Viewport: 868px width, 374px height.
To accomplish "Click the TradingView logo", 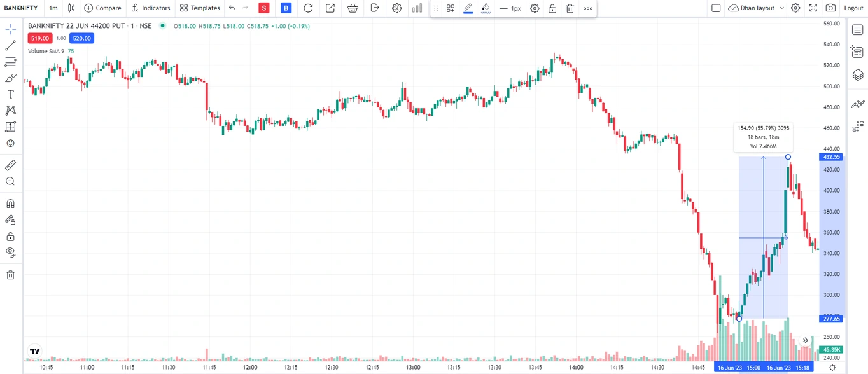I will [x=35, y=351].
